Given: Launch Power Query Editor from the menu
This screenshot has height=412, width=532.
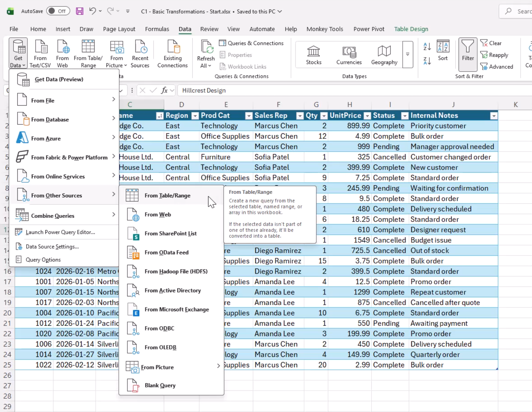Looking at the screenshot, I should coord(60,232).
